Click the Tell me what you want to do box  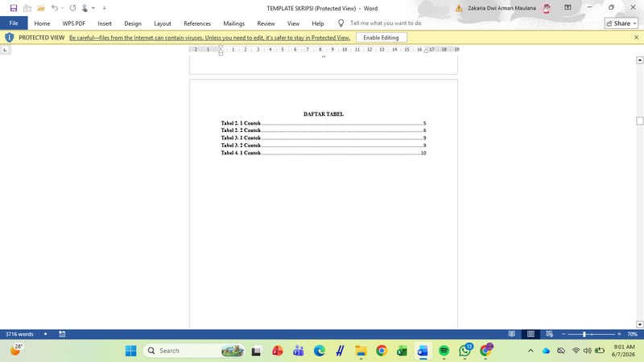(x=386, y=23)
